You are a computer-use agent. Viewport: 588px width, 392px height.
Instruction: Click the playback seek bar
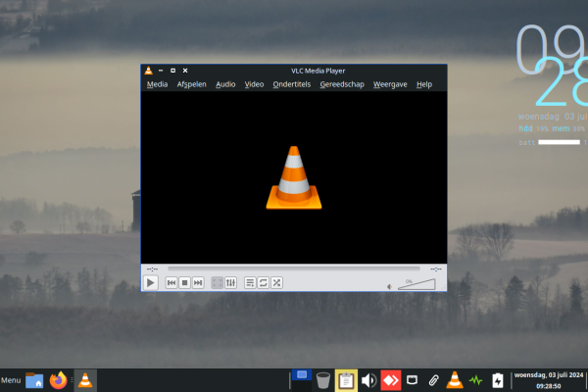pos(292,268)
